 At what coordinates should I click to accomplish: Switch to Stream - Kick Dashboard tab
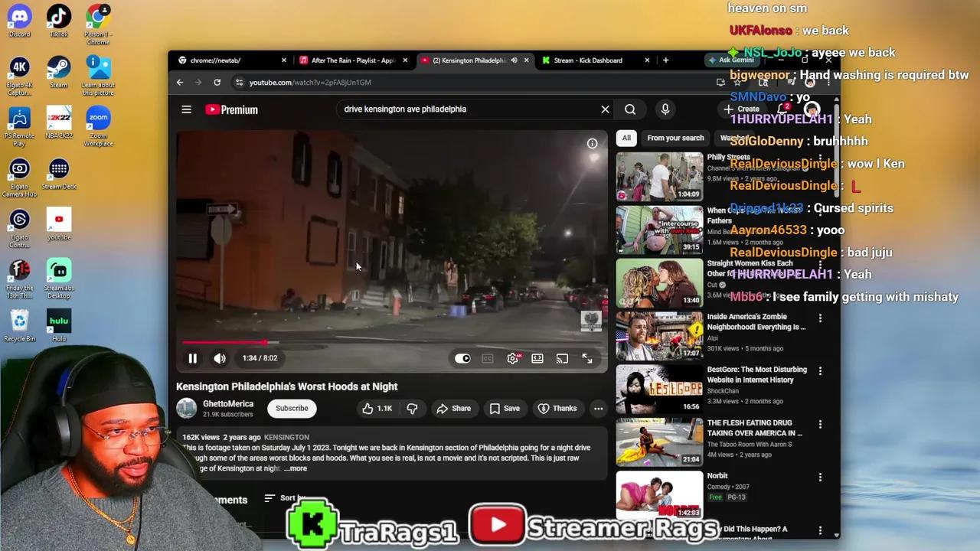596,60
